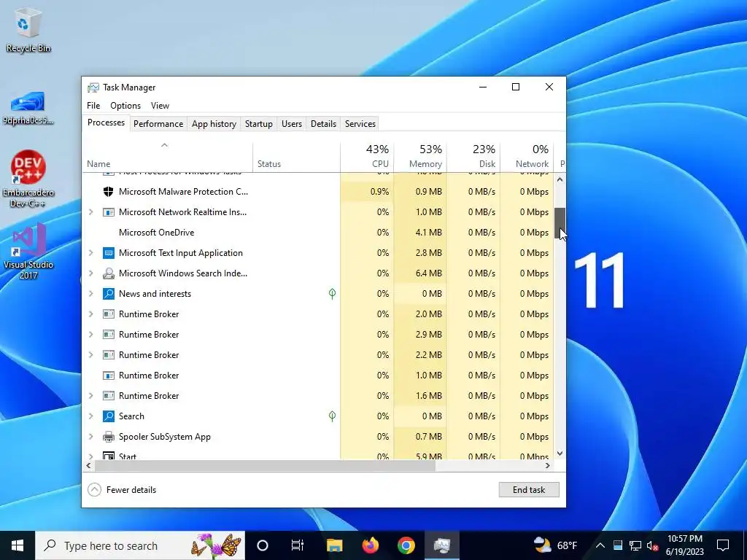Screen dimensions: 747x560
Task: Select the Windows 11 image file on desktop
Action: tap(28, 108)
